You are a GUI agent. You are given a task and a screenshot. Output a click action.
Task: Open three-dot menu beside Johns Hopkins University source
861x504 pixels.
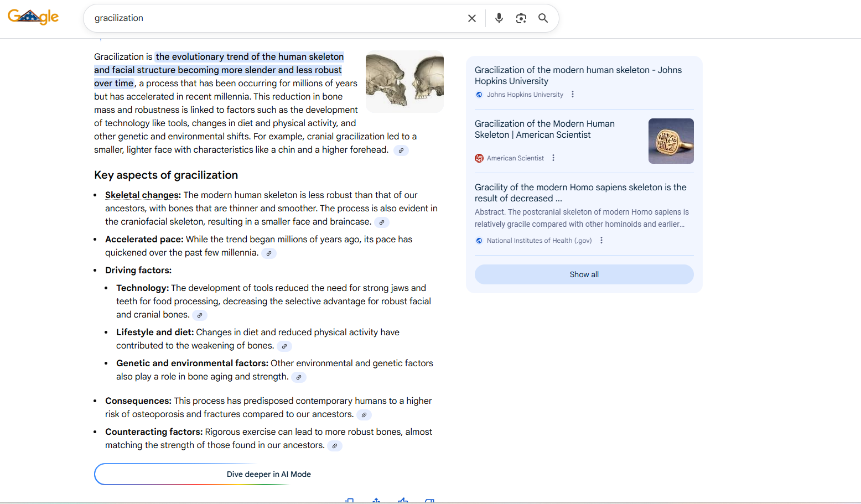(573, 94)
